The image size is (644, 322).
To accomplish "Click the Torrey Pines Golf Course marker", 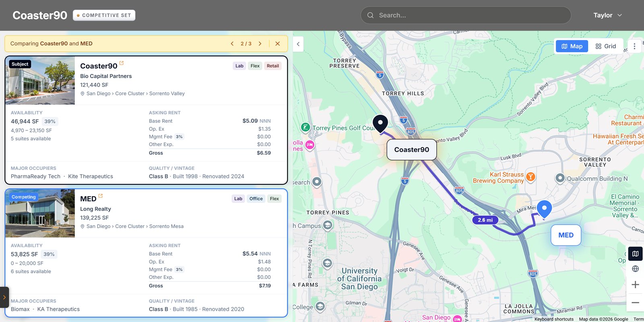I will pyautogui.click(x=305, y=128).
